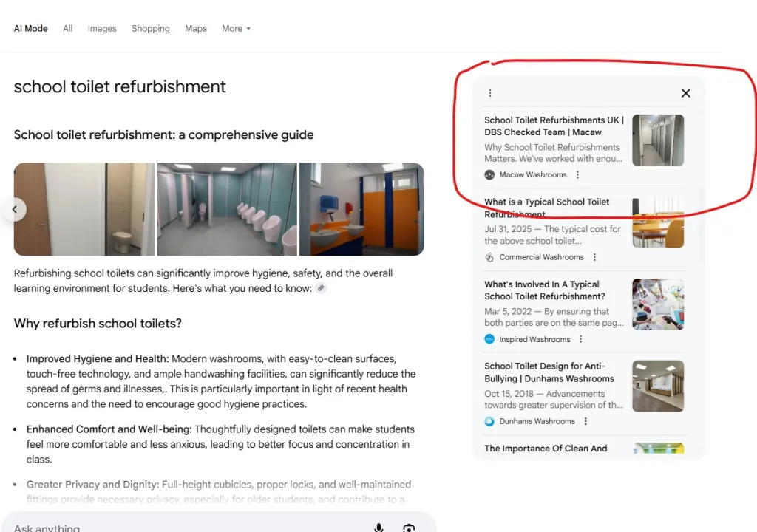Show the previous image with the left arrow

(x=15, y=209)
